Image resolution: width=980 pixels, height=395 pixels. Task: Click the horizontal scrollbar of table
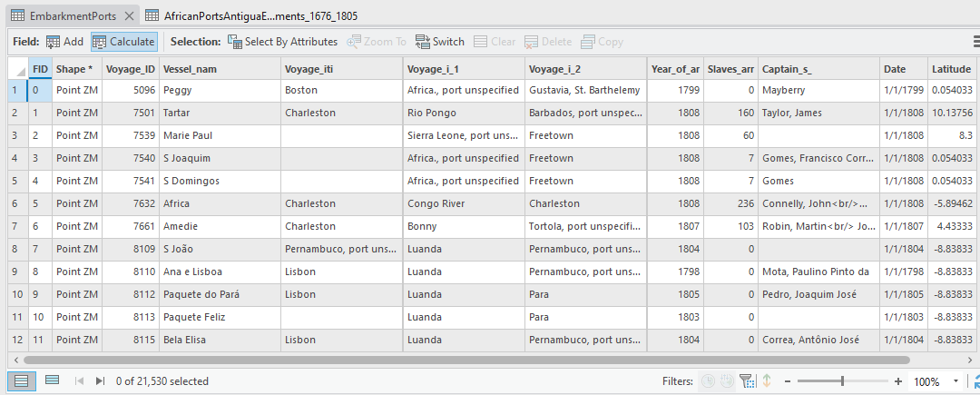[x=454, y=360]
